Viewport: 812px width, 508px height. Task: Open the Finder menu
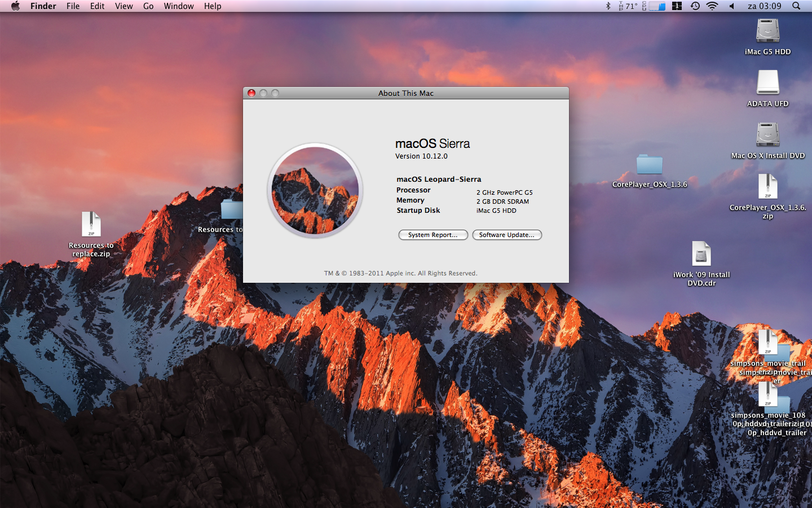click(x=43, y=6)
